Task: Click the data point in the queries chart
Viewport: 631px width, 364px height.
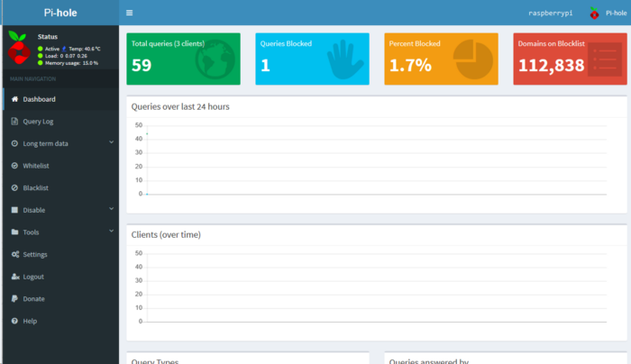Action: pos(147,133)
